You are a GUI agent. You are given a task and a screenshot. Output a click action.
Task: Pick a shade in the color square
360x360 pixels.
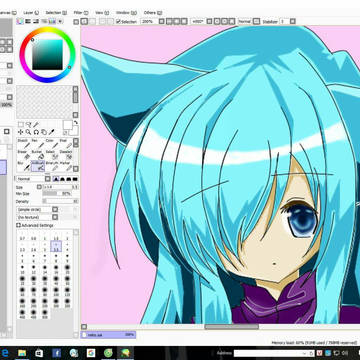click(47, 54)
